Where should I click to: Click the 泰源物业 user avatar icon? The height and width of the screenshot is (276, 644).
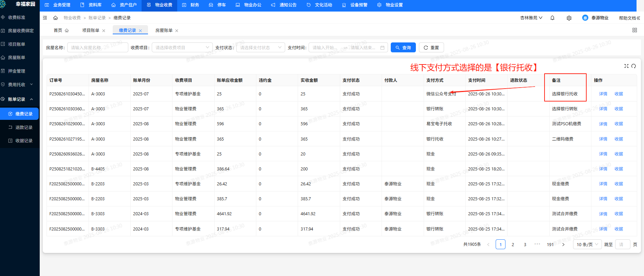pyautogui.click(x=585, y=18)
